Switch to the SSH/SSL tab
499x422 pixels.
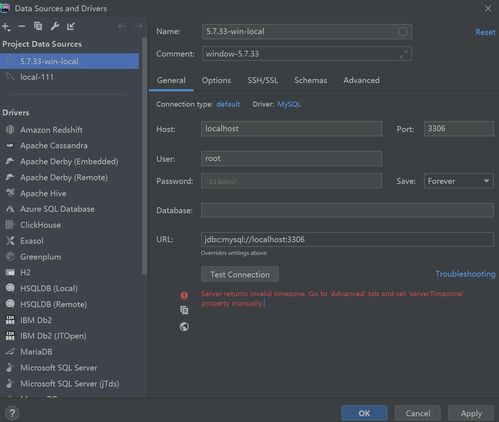(x=263, y=80)
